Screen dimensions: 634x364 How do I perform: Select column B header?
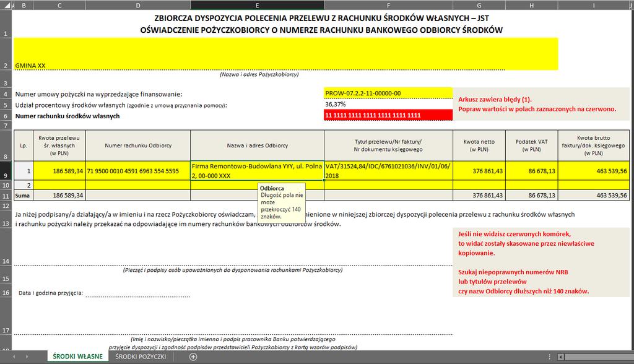tap(24, 5)
